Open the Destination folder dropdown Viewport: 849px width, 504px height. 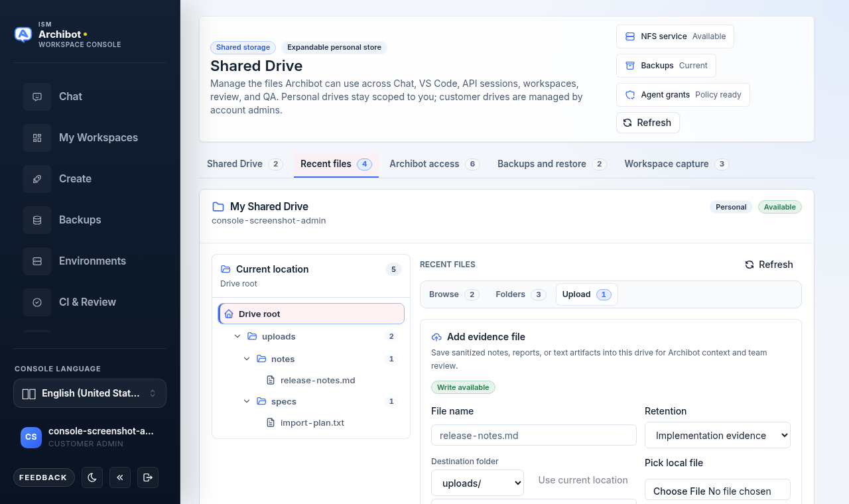pyautogui.click(x=478, y=483)
